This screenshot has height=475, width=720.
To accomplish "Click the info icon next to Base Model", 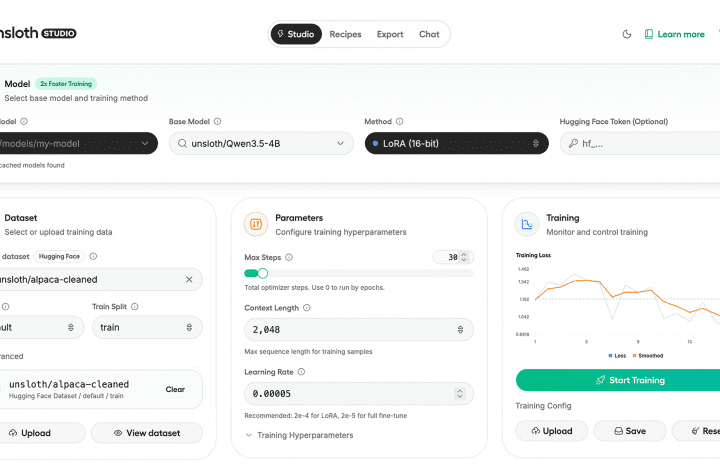I will pos(218,122).
